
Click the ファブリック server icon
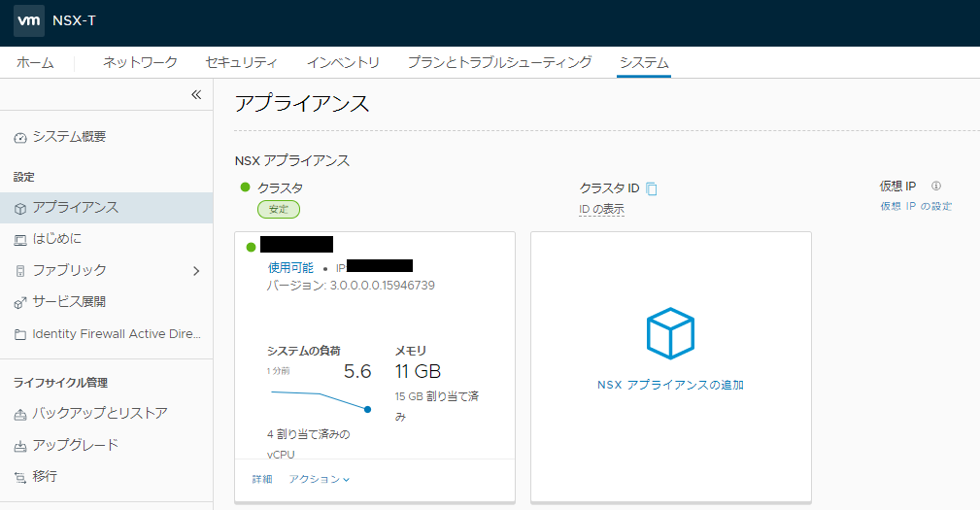tap(20, 271)
